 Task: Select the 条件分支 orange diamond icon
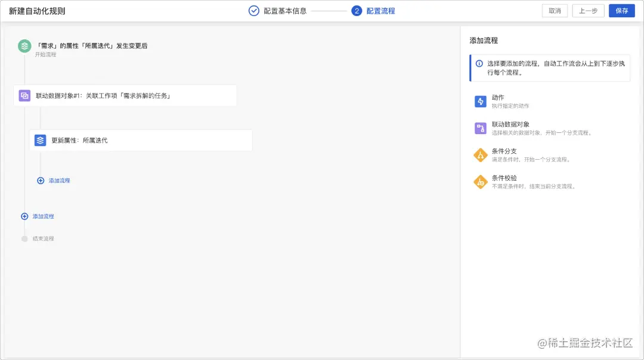[x=481, y=155]
